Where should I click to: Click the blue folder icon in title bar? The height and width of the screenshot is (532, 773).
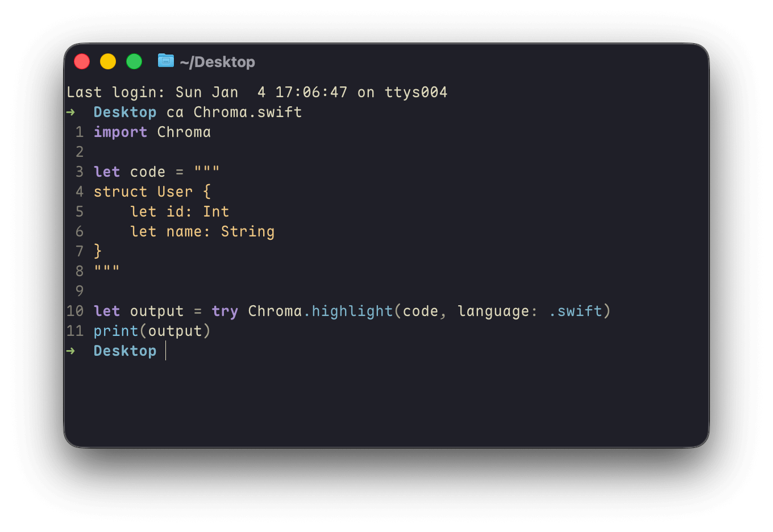166,60
